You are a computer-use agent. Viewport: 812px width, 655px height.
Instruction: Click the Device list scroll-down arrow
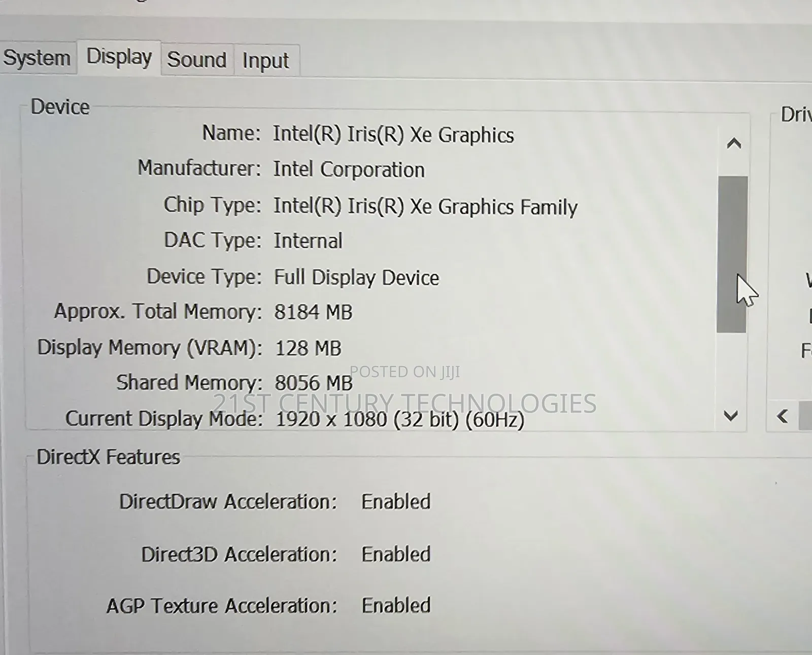coord(731,416)
